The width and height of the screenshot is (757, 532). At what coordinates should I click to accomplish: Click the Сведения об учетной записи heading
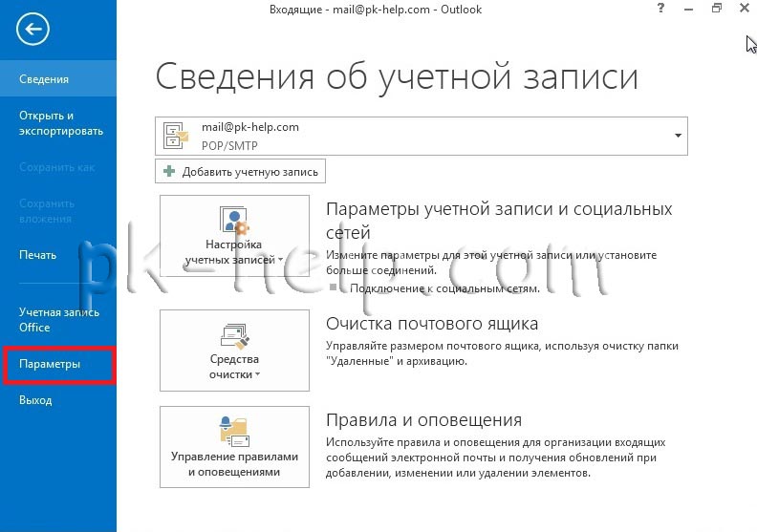397,77
